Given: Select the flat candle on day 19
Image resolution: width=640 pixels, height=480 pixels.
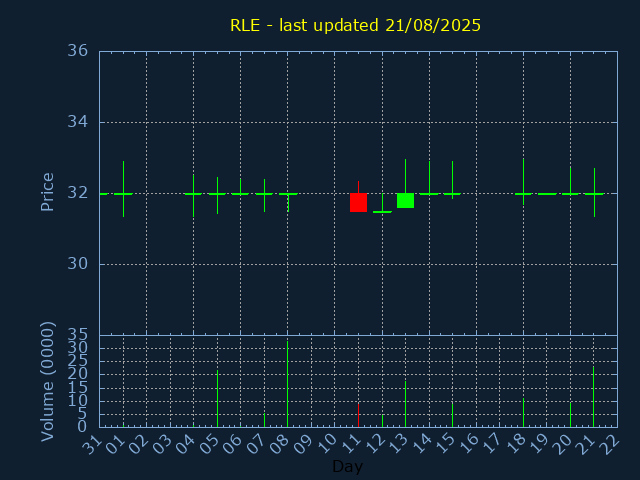Looking at the screenshot, I should click(547, 194).
